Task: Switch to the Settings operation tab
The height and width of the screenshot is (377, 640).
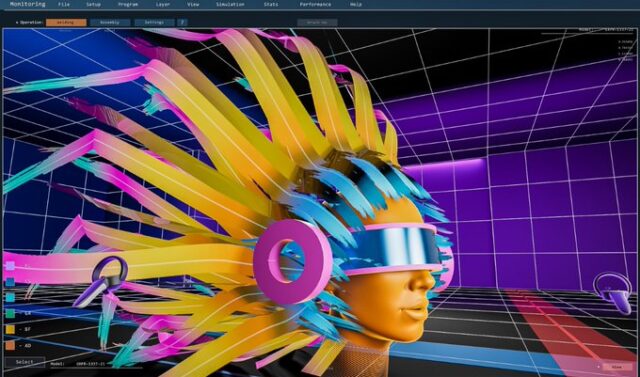Action: pyautogui.click(x=154, y=22)
